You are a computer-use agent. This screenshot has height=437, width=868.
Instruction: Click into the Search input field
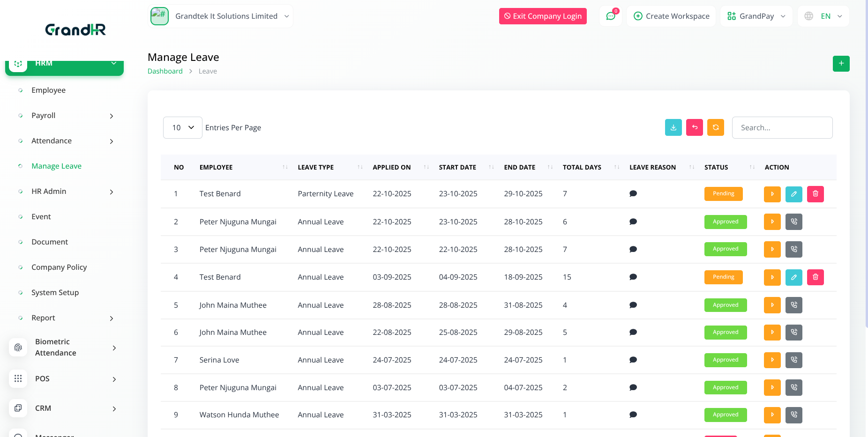coord(782,128)
